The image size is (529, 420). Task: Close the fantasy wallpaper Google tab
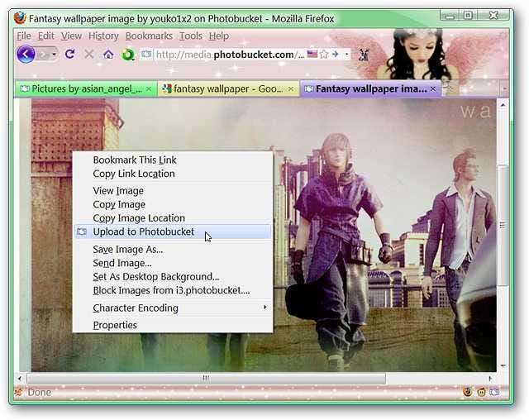coord(291,89)
